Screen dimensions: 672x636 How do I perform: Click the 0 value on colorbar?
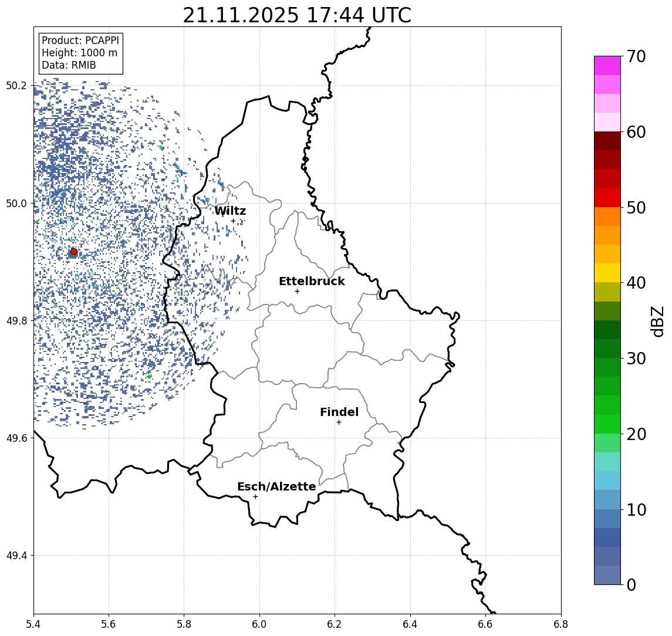coord(632,584)
